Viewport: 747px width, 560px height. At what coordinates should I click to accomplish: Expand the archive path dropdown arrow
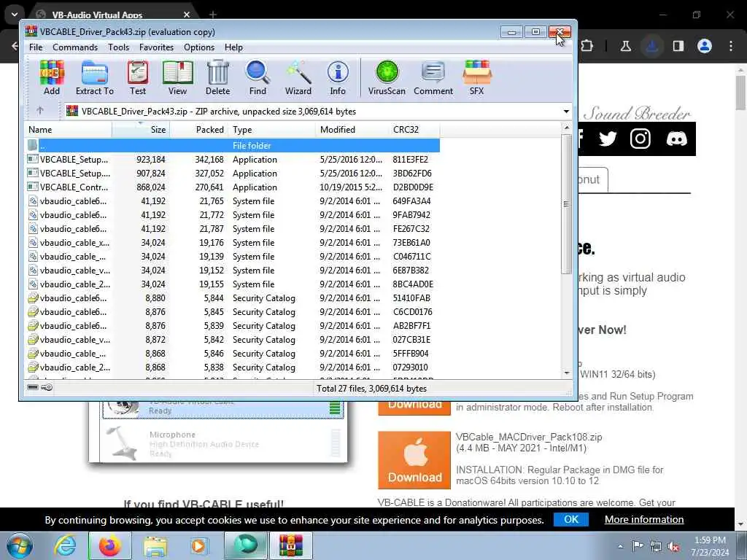click(x=566, y=112)
